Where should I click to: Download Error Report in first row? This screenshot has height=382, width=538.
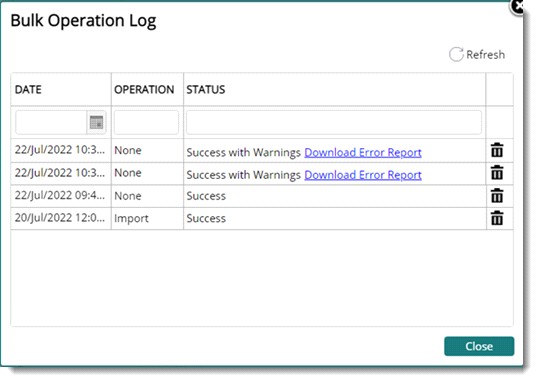tap(363, 152)
